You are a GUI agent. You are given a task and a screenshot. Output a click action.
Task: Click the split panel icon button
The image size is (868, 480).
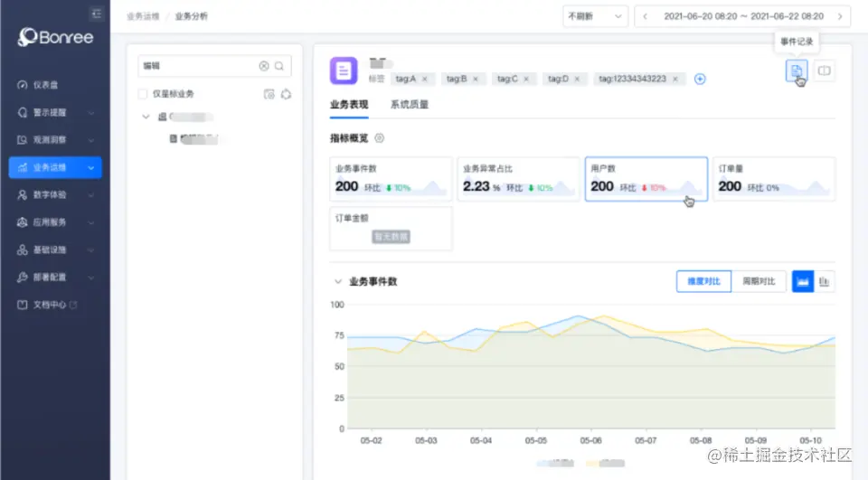point(825,71)
